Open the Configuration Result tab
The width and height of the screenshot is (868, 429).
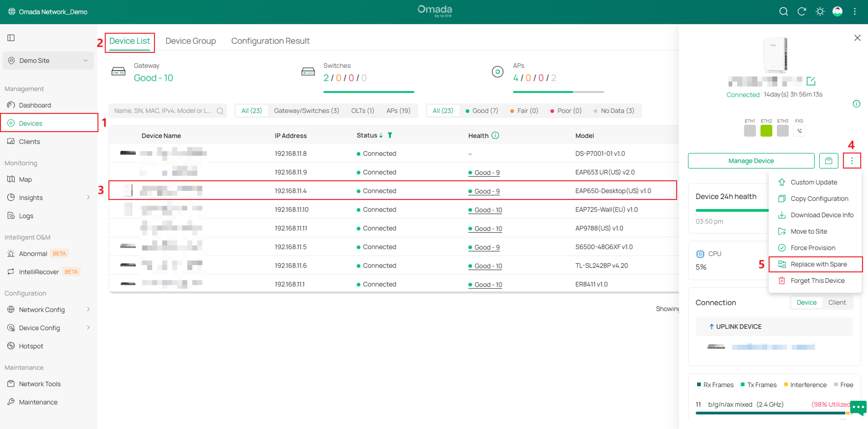(270, 41)
